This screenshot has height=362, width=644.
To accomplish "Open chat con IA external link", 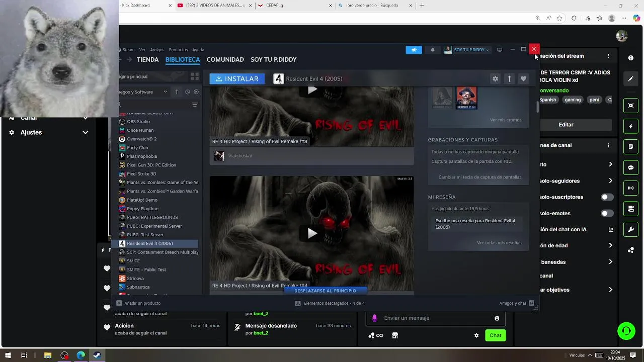I will (611, 230).
